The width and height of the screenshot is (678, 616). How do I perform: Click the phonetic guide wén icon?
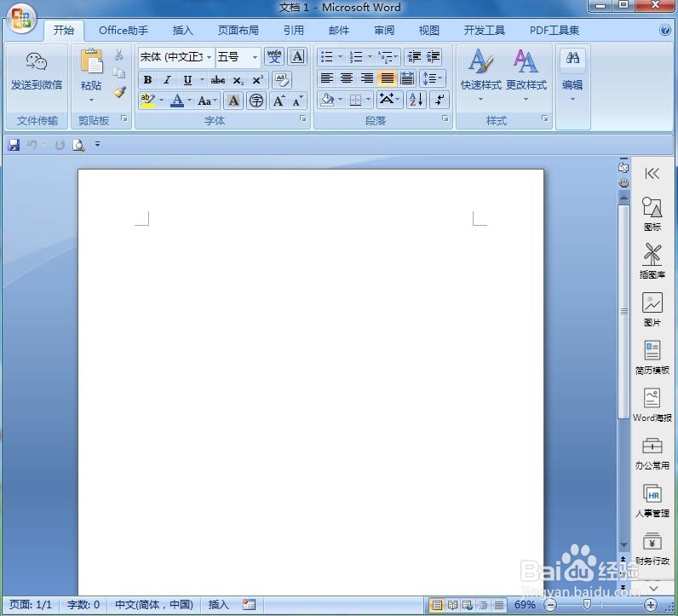pyautogui.click(x=274, y=57)
